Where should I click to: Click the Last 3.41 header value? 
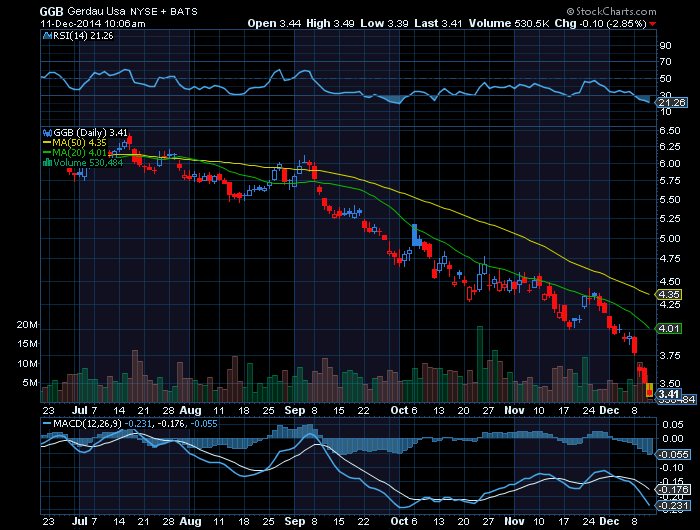coord(438,24)
